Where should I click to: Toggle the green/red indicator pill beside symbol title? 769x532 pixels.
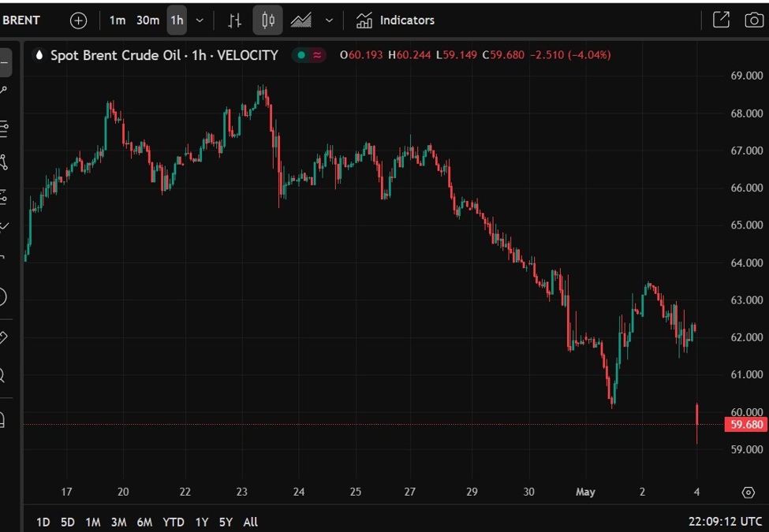click(308, 55)
